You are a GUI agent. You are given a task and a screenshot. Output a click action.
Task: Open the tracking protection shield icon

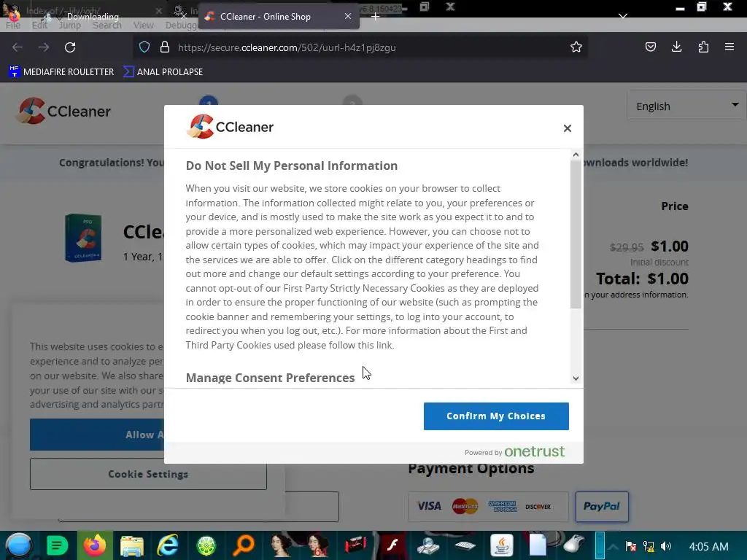[144, 47]
